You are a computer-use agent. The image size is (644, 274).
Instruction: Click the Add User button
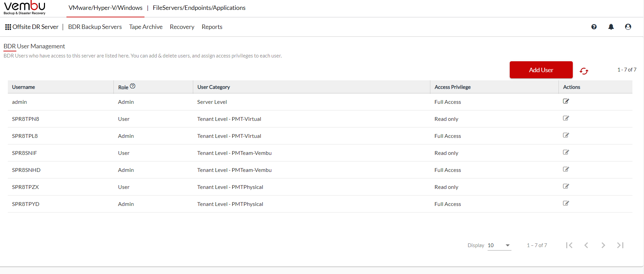(541, 70)
